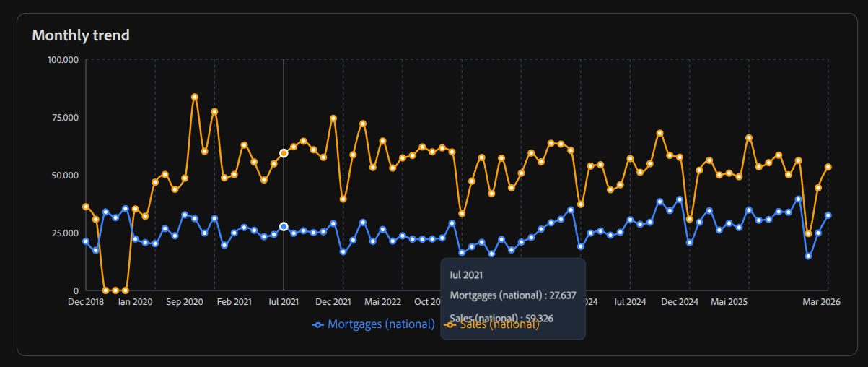Click the 'Dec 2024' x-axis label
Image resolution: width=868 pixels, height=367 pixels.
(680, 302)
